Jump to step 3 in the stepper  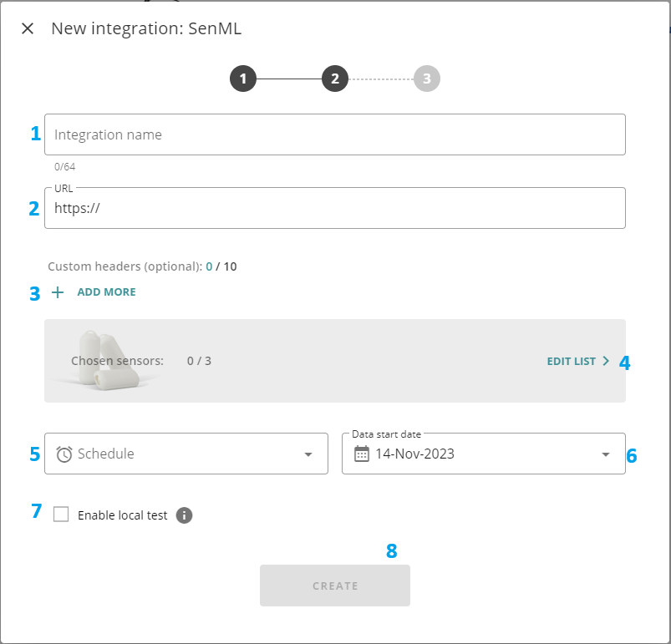coord(426,79)
